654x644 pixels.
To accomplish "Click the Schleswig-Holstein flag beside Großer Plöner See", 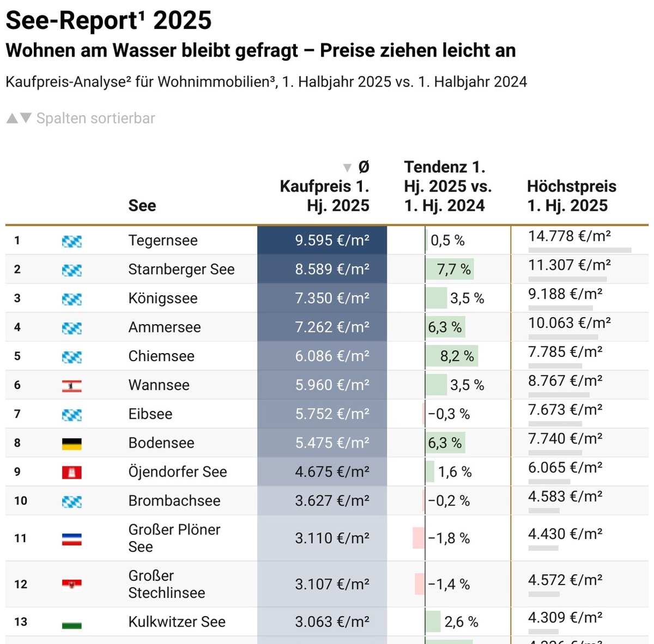I will (x=72, y=539).
